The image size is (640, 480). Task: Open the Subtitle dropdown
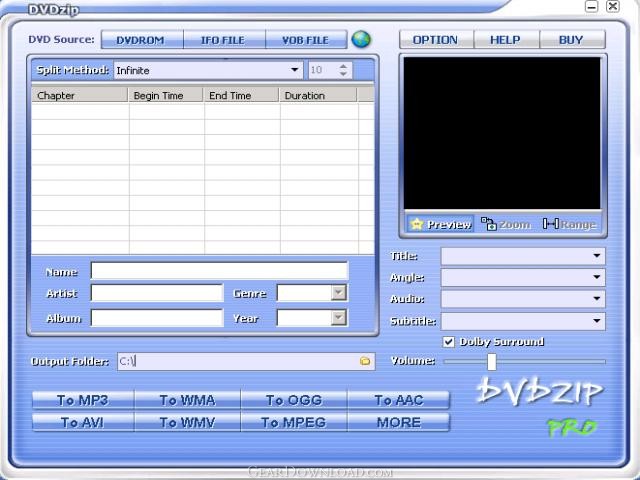pyautogui.click(x=597, y=321)
